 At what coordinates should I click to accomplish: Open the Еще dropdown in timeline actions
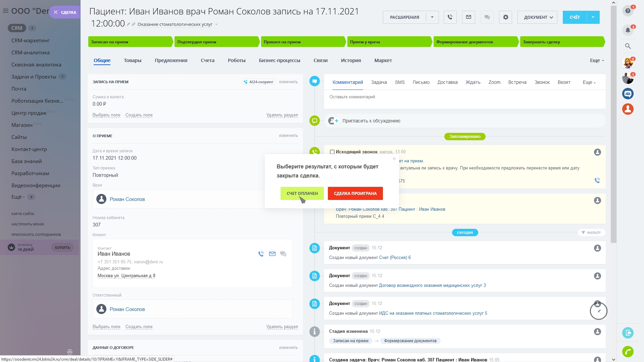point(589,82)
